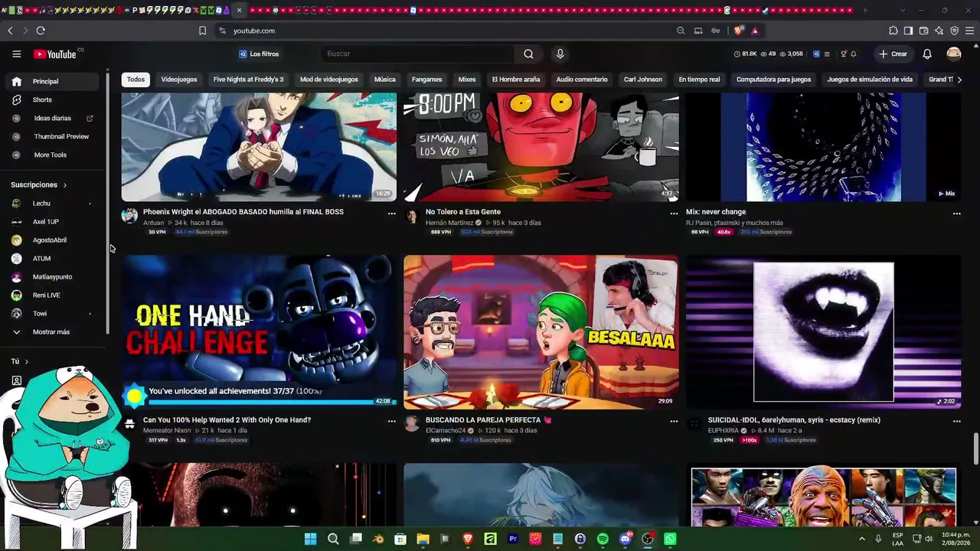This screenshot has height=551, width=980.
Task: Select the Audio comentario chip
Action: point(582,80)
